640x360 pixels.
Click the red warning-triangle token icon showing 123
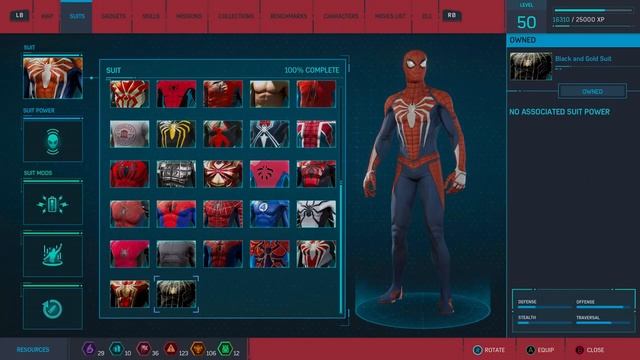click(171, 349)
